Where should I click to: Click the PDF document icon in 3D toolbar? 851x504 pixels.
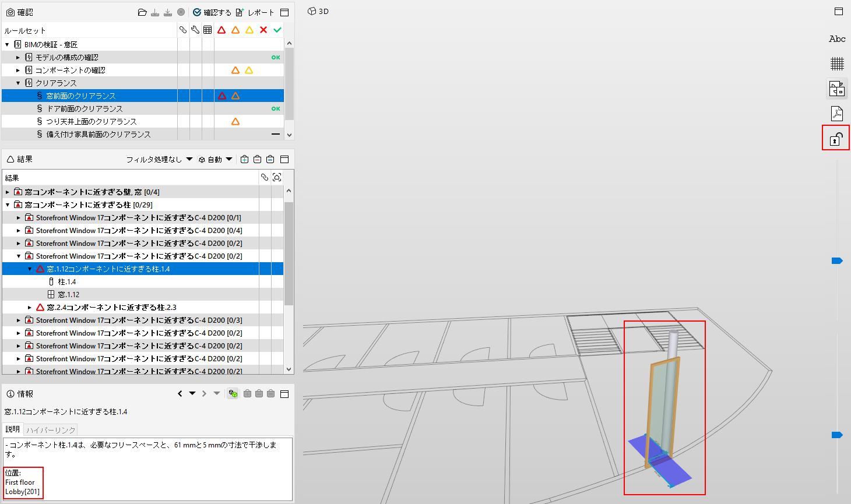837,114
